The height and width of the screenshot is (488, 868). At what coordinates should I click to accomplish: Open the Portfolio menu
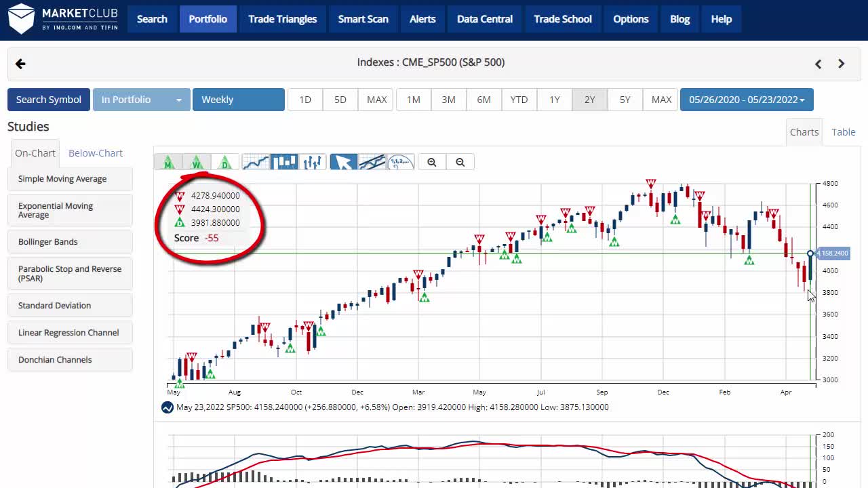point(208,19)
